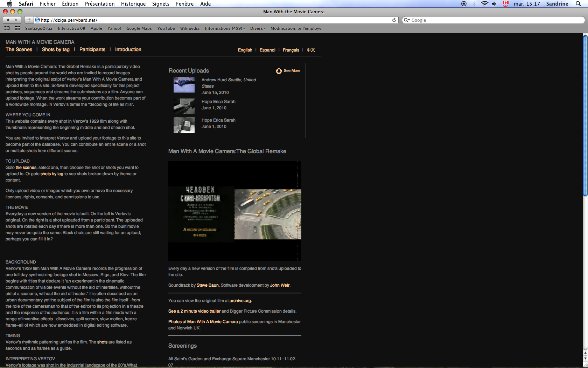Add bookmark with the plus button
This screenshot has width=588, height=368.
29,20
